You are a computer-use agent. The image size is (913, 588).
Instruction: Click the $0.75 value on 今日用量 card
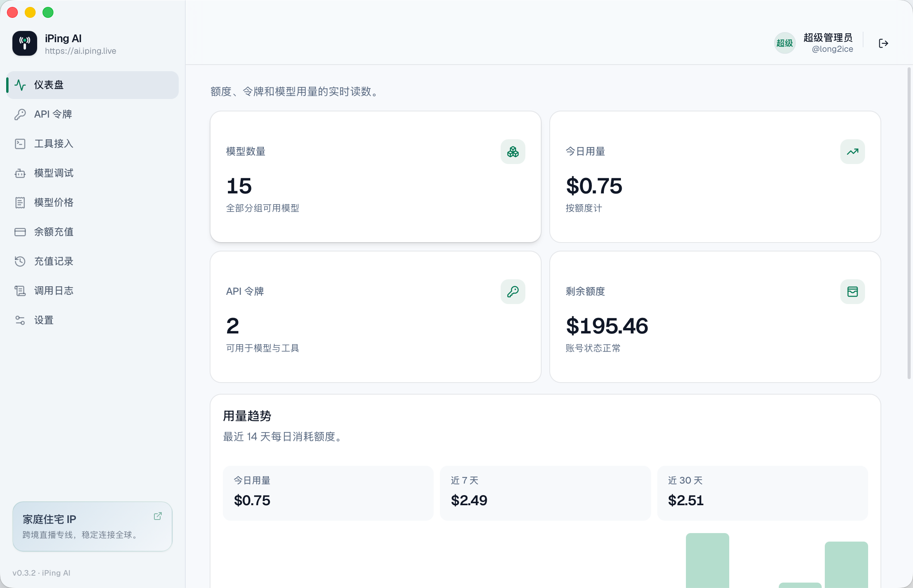pos(594,186)
